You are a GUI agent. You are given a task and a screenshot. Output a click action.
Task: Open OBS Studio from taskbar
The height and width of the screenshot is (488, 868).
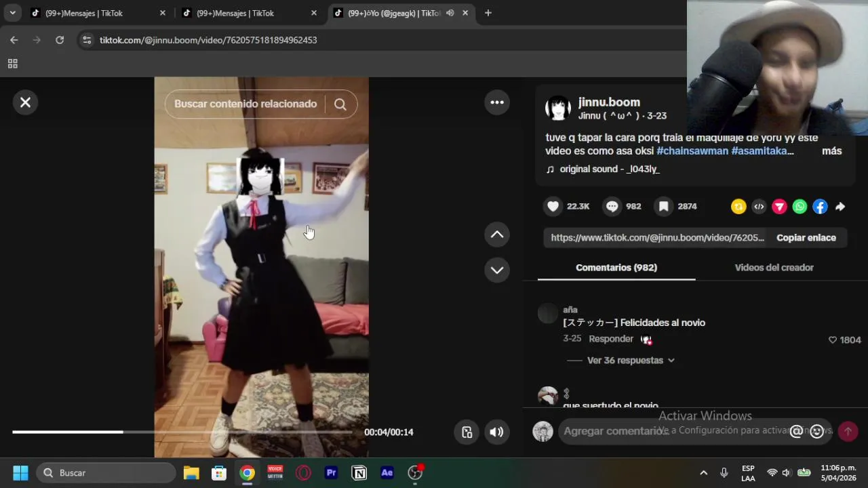tap(415, 473)
